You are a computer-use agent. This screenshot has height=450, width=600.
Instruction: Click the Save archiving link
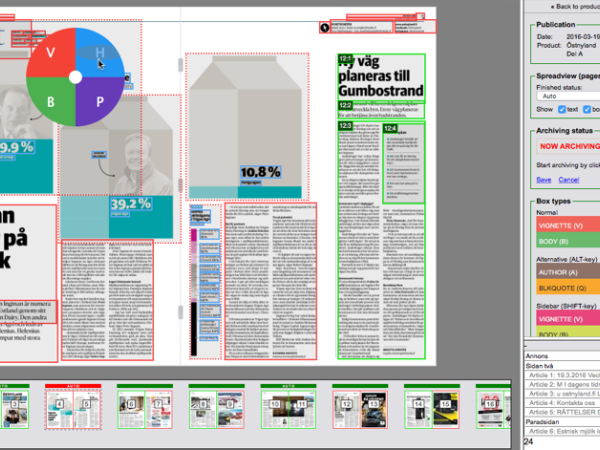pyautogui.click(x=543, y=180)
